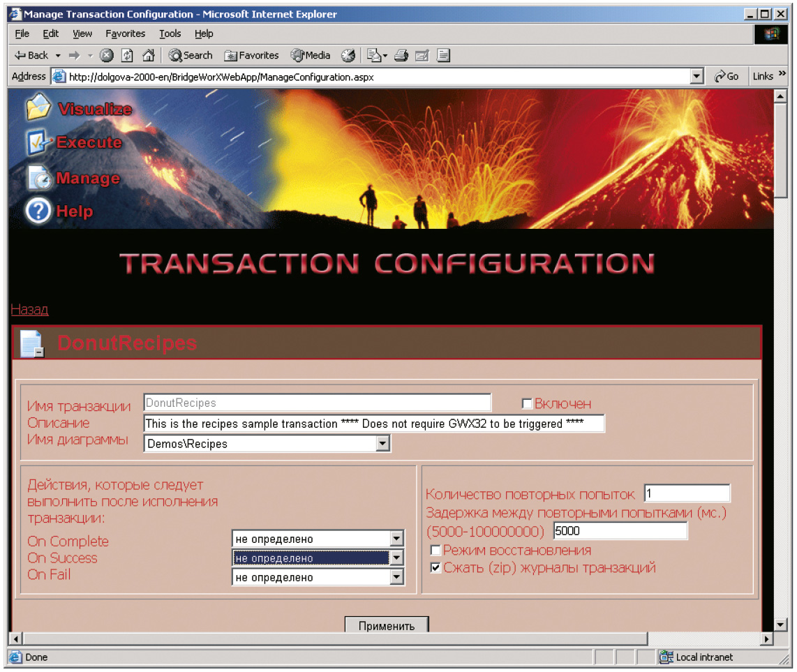Image resolution: width=797 pixels, height=672 pixels.
Task: Click the horizontal scrollbar right arrow
Action: (766, 638)
